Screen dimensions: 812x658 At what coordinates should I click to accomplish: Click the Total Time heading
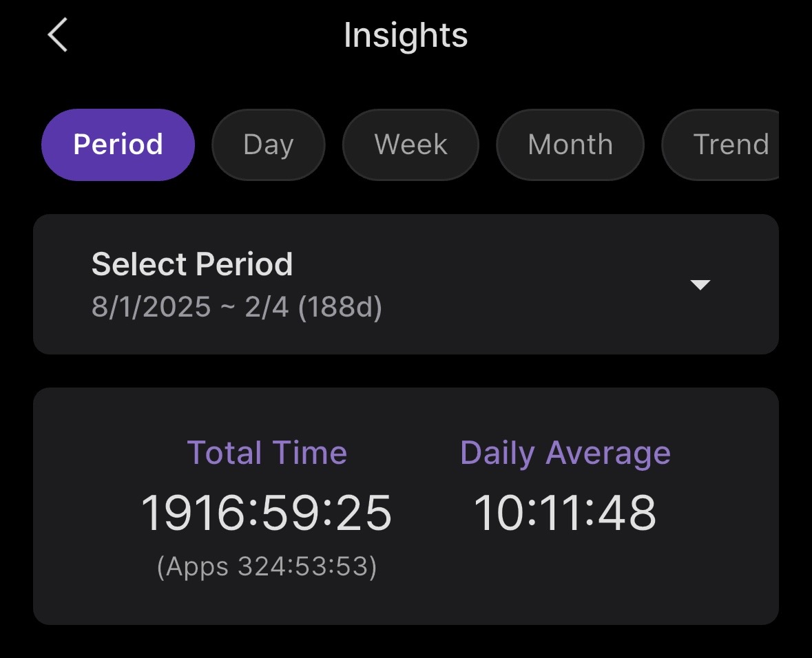(x=267, y=453)
